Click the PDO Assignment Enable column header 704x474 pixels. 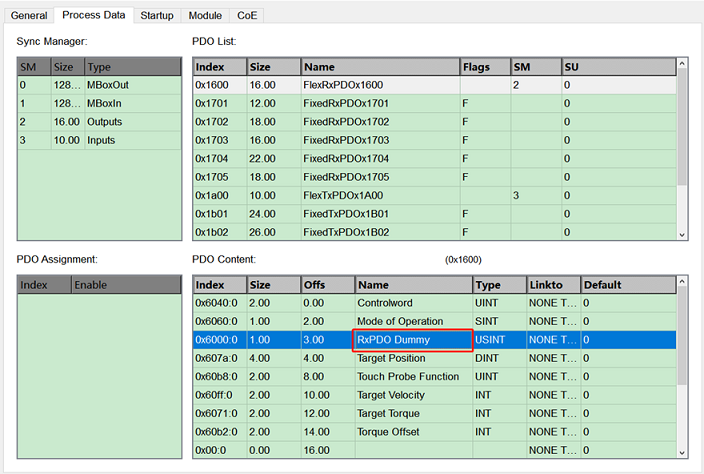(x=126, y=285)
